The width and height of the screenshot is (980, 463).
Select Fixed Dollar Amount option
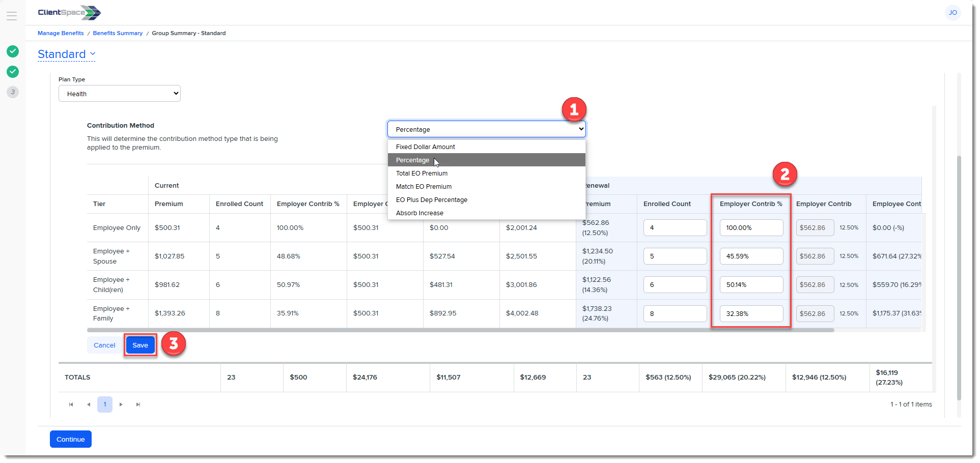click(425, 147)
